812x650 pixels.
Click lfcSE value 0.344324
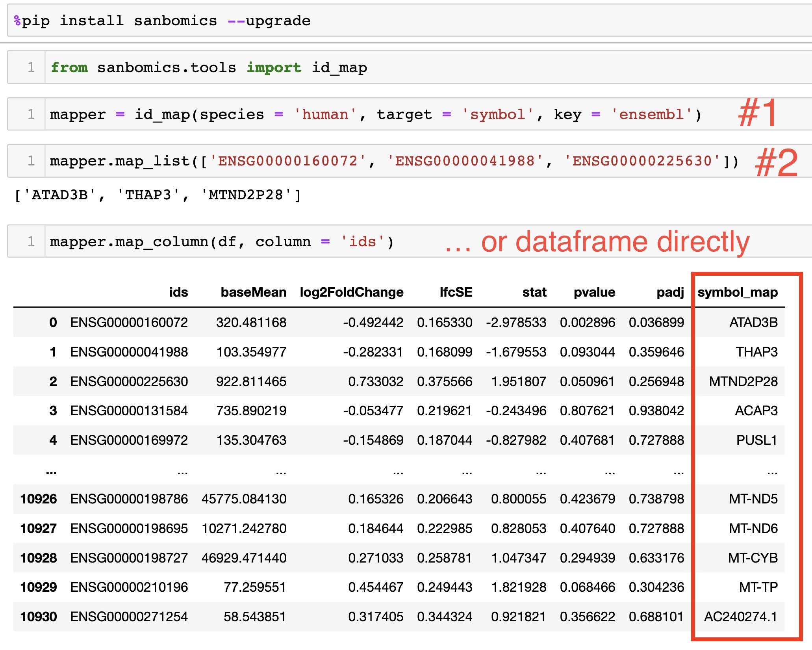[x=445, y=617]
